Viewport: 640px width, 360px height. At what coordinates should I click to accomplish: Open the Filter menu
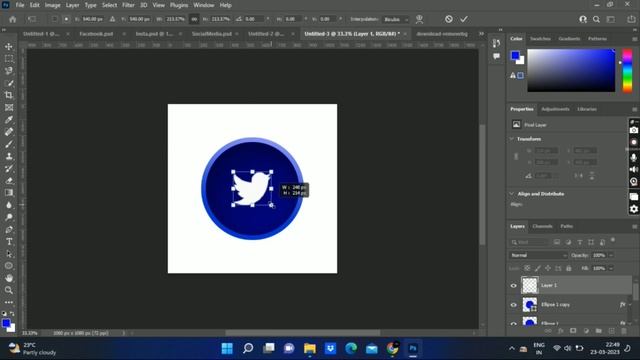tap(128, 5)
